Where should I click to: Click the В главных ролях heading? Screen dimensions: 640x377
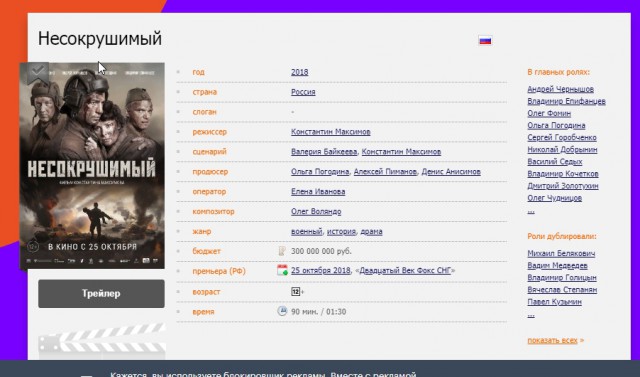(x=558, y=72)
